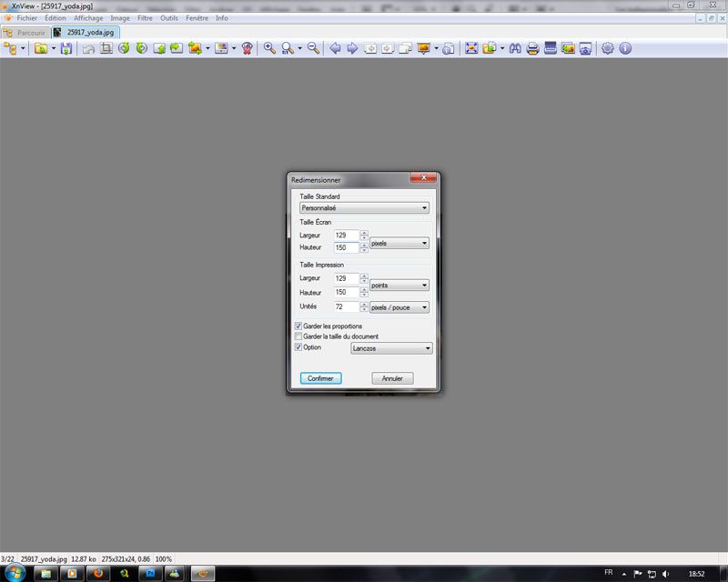
Task: Click the Zoom in magnifier icon
Action: click(269, 48)
